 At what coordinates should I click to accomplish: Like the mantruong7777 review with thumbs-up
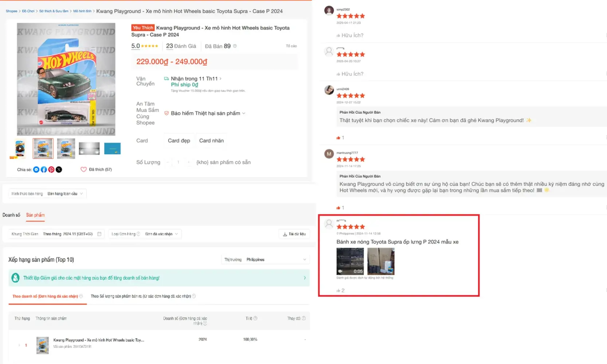point(338,208)
